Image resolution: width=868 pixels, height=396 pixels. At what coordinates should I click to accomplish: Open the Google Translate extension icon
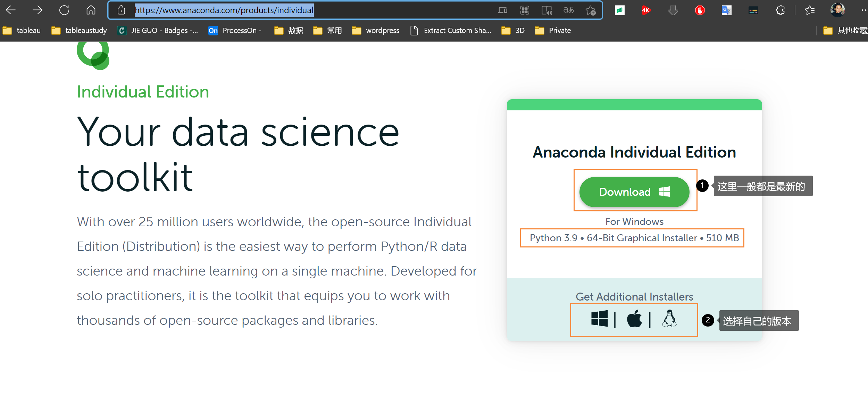(726, 10)
